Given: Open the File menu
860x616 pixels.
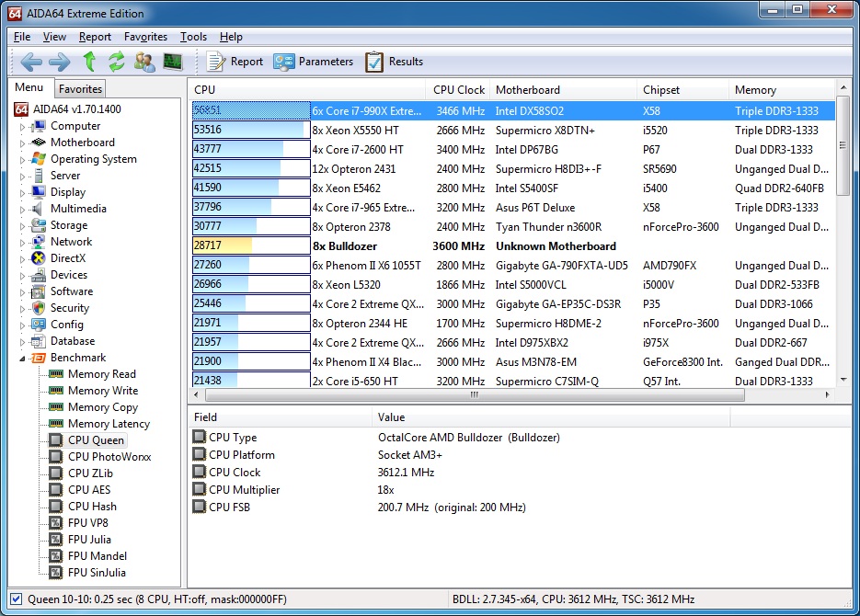Looking at the screenshot, I should pos(22,37).
